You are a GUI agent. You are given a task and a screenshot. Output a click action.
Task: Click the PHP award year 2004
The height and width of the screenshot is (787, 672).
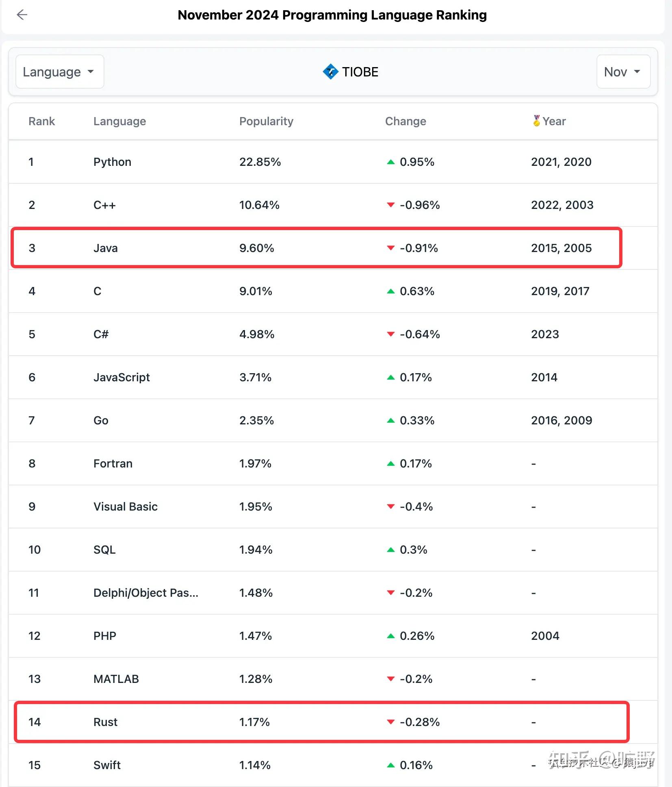pos(545,636)
